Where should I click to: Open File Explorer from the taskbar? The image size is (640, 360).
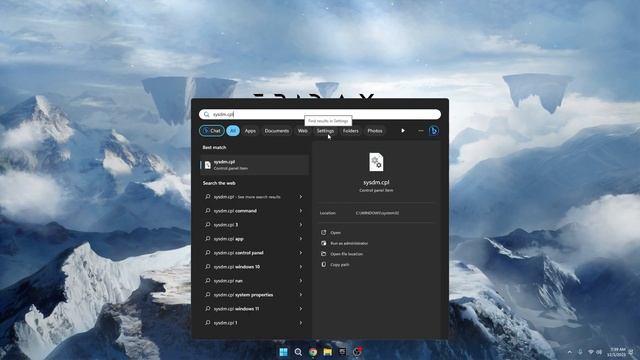coord(327,352)
